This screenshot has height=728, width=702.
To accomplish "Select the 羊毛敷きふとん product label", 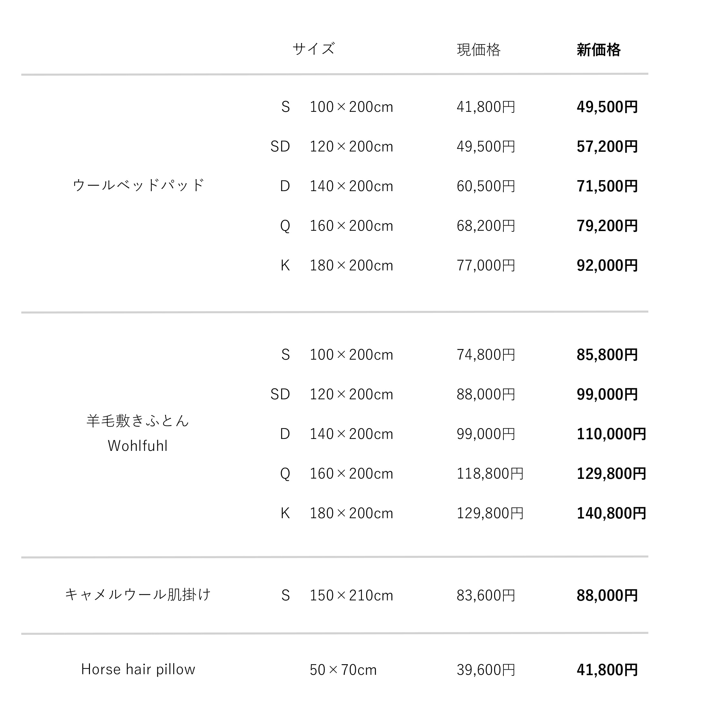I will click(x=138, y=421).
